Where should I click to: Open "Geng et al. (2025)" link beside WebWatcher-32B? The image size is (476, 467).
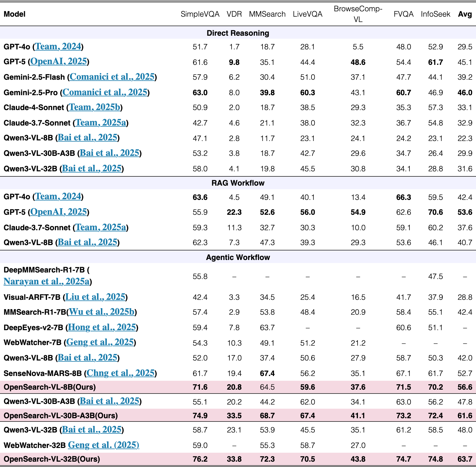pos(104,445)
